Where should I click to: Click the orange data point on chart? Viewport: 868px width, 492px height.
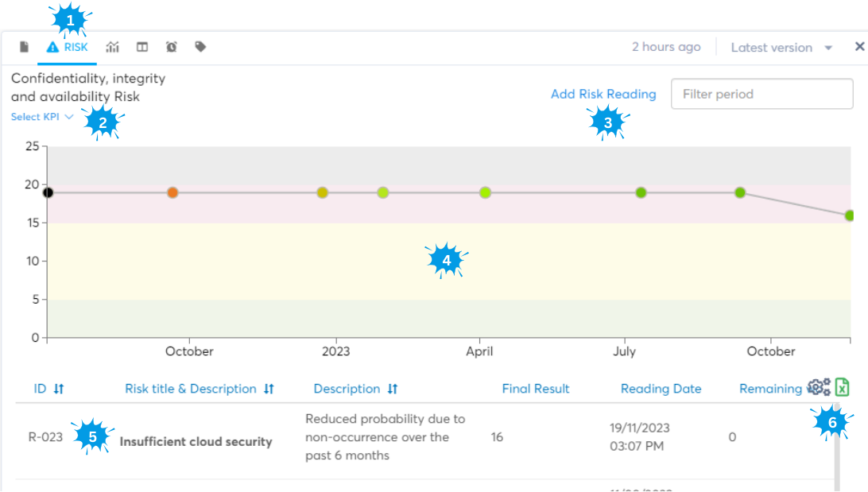(x=172, y=192)
